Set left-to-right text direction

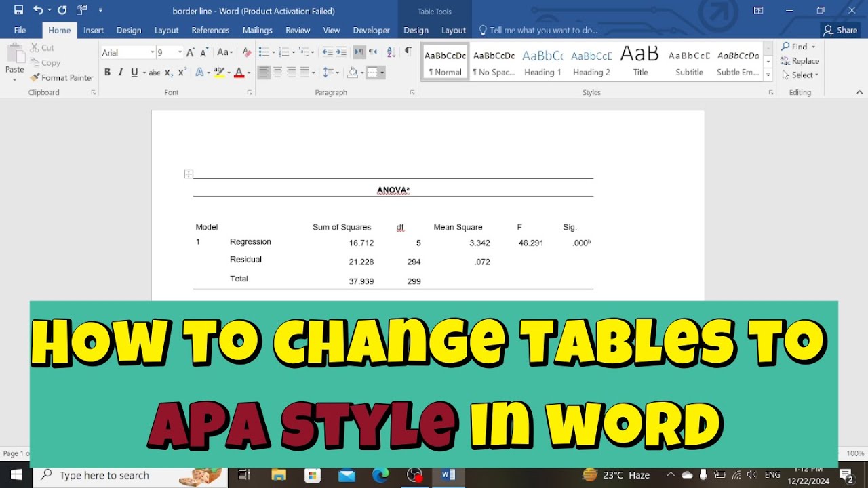[x=359, y=52]
